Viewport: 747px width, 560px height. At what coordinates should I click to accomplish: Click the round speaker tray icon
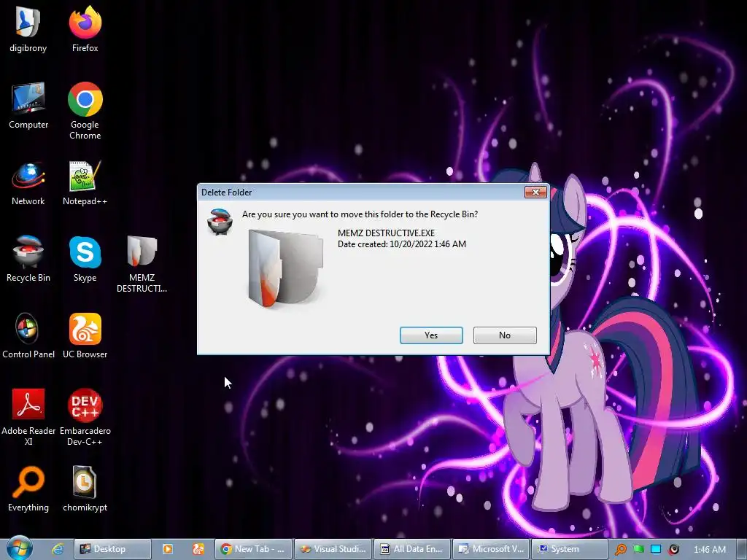pyautogui.click(x=673, y=550)
